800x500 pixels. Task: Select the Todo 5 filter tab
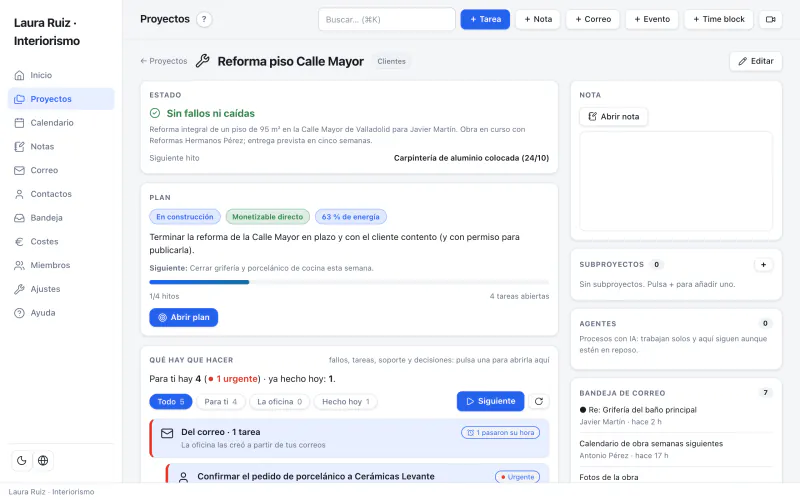[x=170, y=402]
